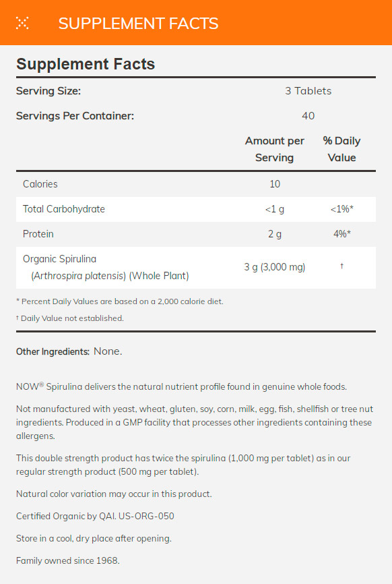This screenshot has height=584, width=392.
Task: Select the Certified Organic by QAI line
Action: 95,516
